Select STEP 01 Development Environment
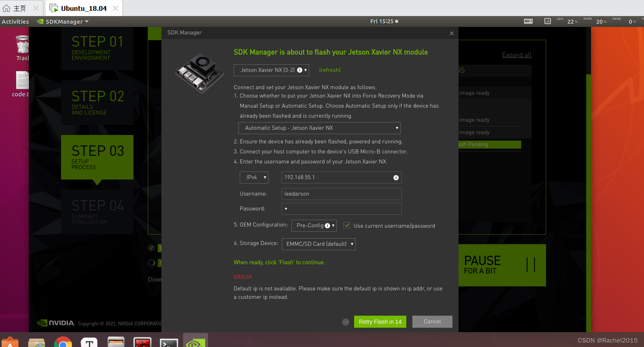 pyautogui.click(x=97, y=49)
